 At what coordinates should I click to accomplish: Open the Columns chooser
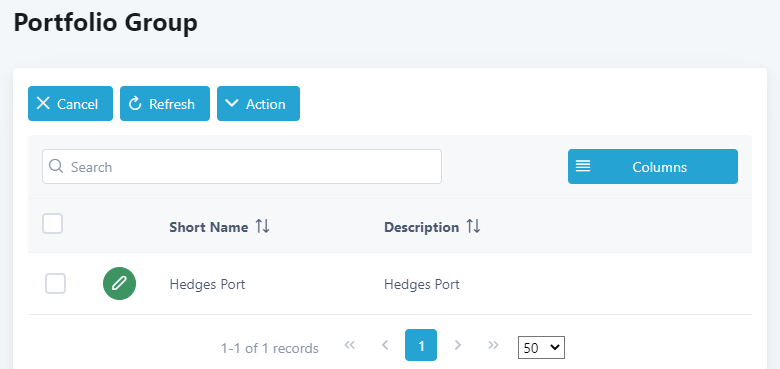click(653, 167)
